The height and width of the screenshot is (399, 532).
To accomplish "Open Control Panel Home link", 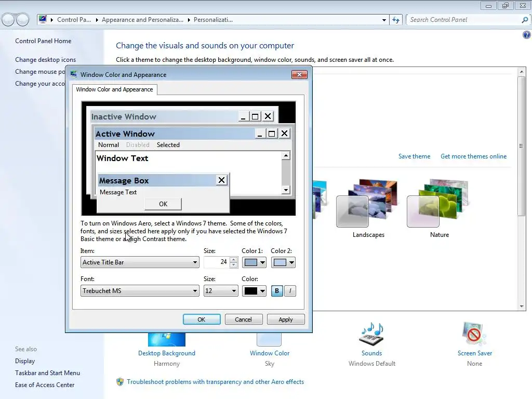I will click(x=43, y=41).
